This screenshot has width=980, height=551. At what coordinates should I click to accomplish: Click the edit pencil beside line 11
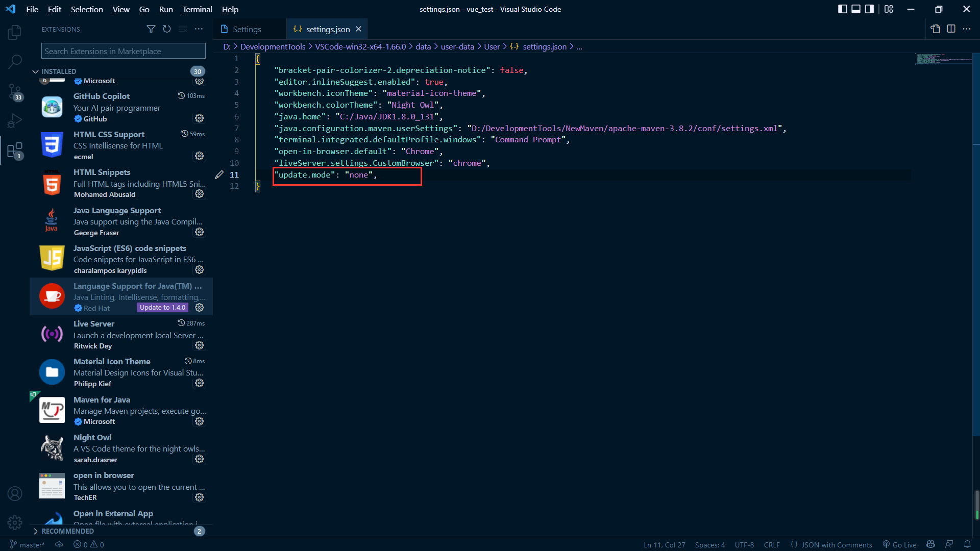tap(219, 175)
